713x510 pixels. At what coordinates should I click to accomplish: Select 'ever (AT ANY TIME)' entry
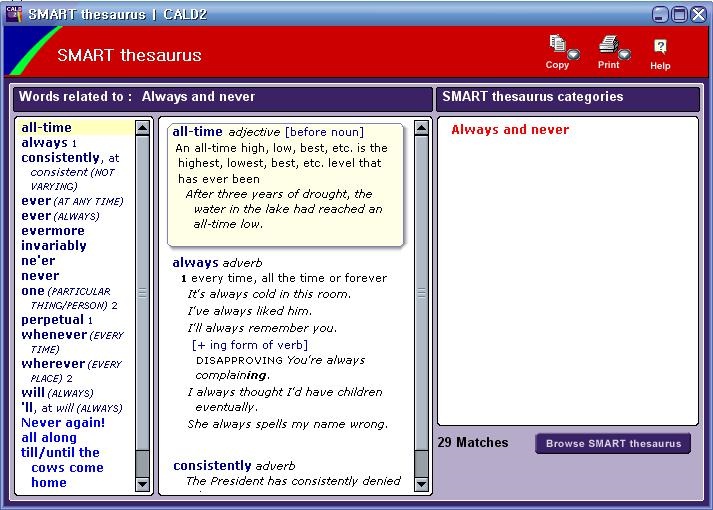point(72,201)
